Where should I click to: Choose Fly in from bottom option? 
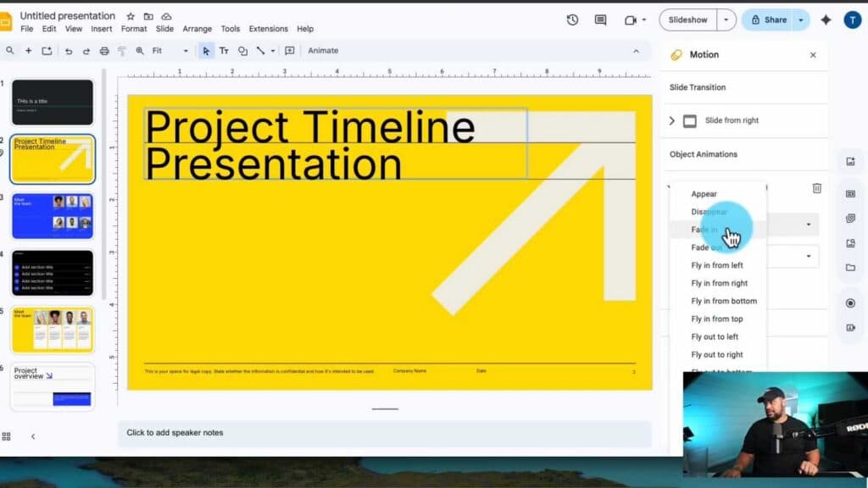718,301
